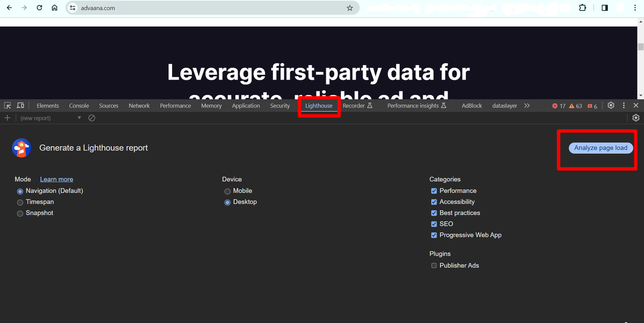Open the Performance insights tab
Screen dimensions: 644x323
click(x=417, y=106)
